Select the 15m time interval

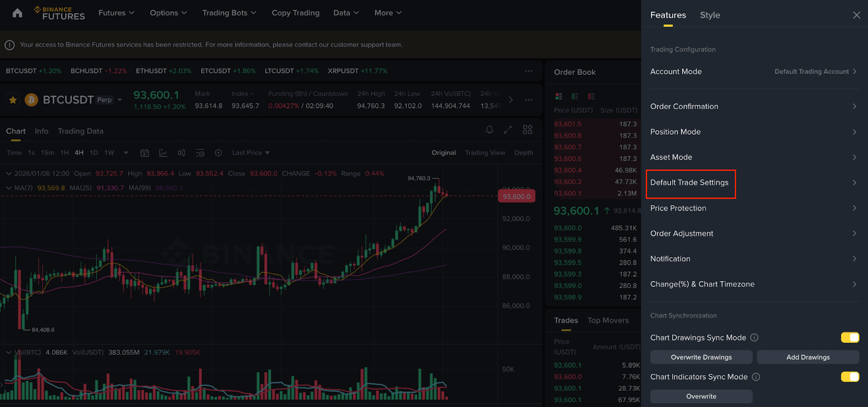(x=47, y=153)
